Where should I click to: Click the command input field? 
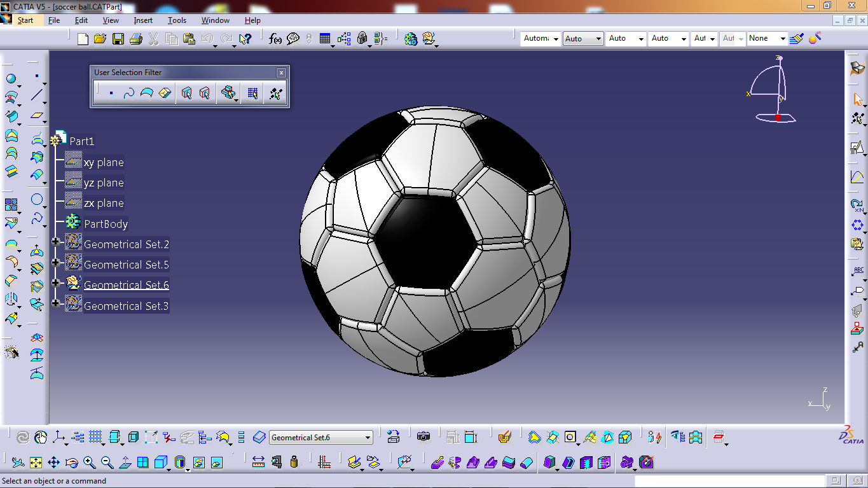point(731,480)
